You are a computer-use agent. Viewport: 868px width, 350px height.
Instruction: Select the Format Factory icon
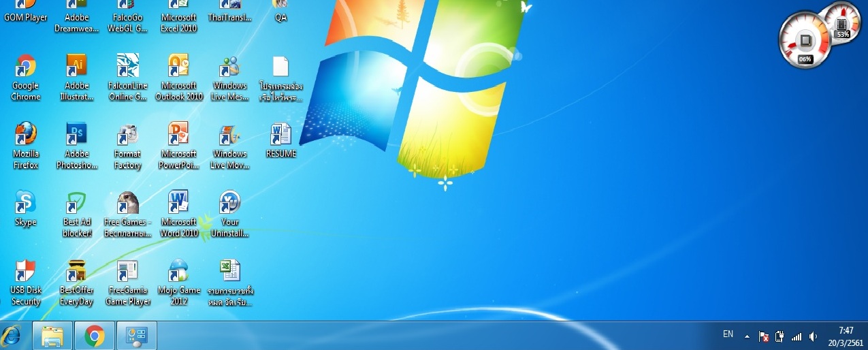click(x=127, y=134)
